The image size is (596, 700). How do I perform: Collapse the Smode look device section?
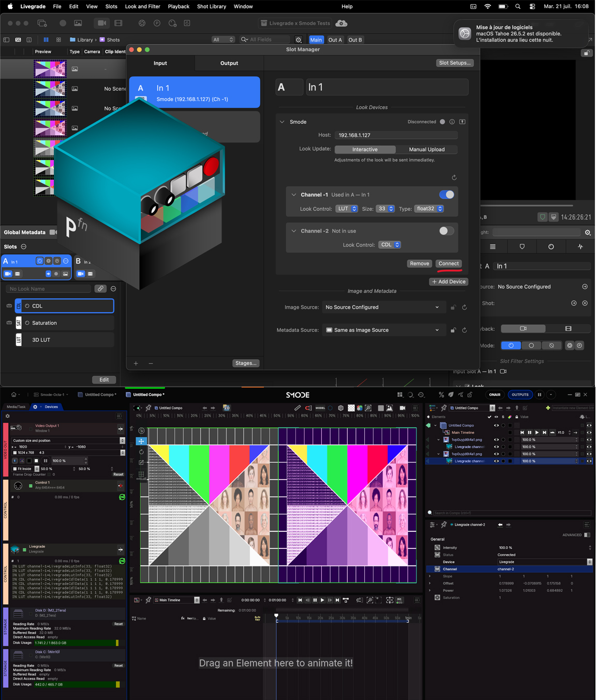click(282, 122)
